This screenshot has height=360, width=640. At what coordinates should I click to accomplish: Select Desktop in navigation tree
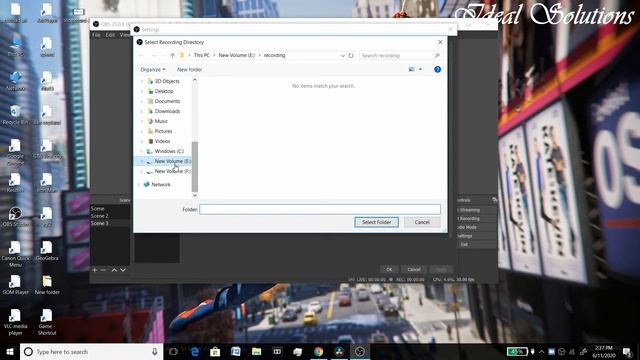click(x=164, y=91)
